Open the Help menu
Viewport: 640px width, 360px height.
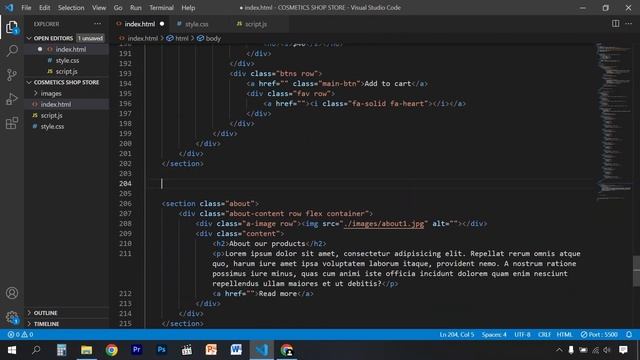tap(188, 7)
